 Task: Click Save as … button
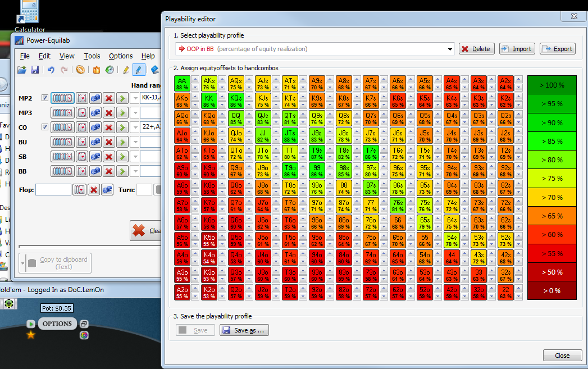point(244,330)
